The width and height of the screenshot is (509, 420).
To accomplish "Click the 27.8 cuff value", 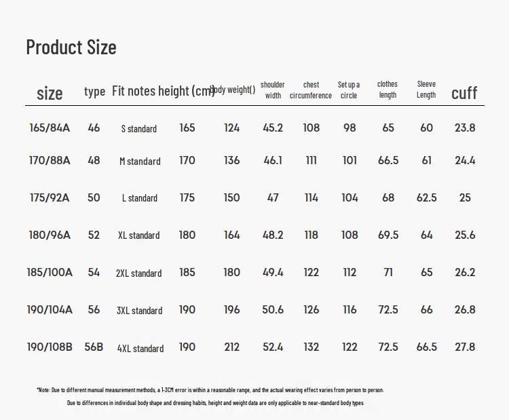I will click(465, 347).
